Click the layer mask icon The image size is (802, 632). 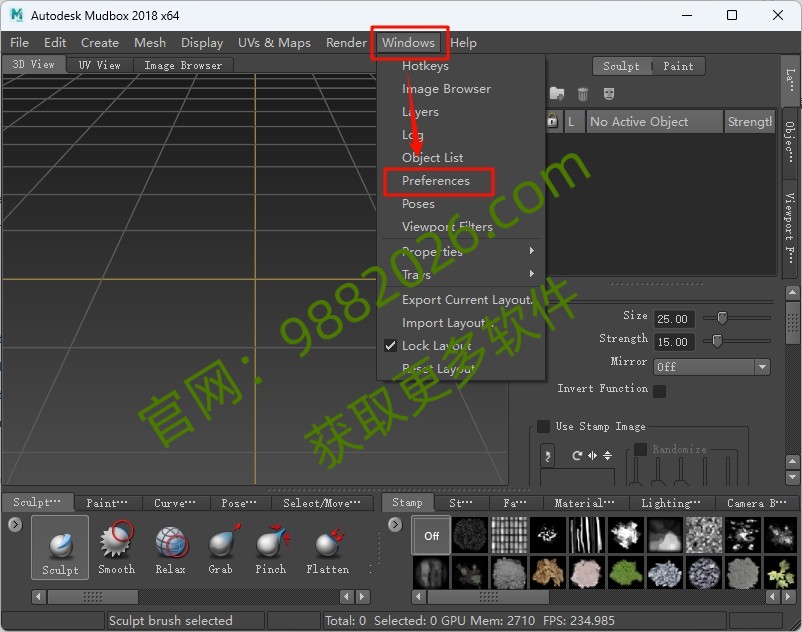click(609, 94)
